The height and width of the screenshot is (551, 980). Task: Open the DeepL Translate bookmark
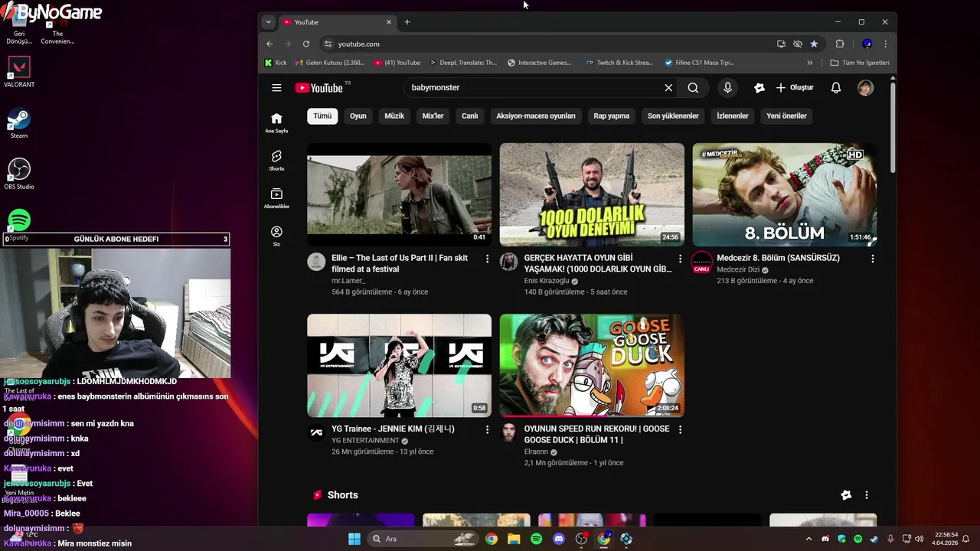coord(463,63)
